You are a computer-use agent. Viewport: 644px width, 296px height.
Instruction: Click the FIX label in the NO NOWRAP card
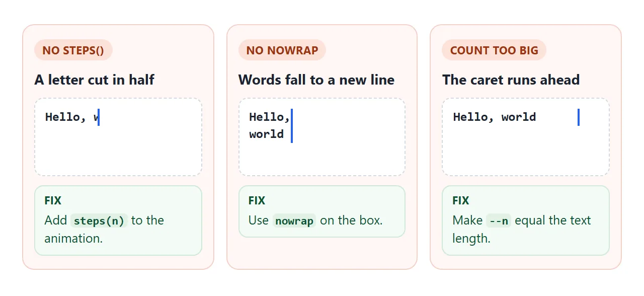(257, 200)
